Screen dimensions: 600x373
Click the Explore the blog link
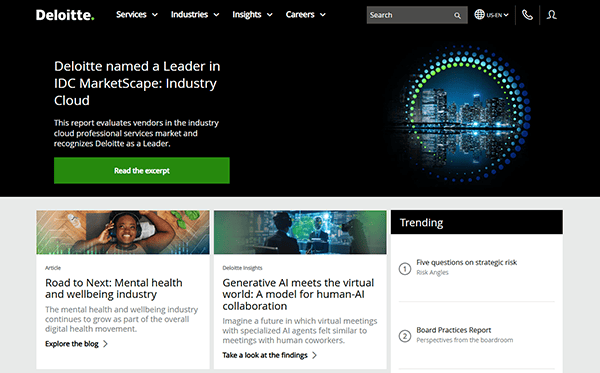pos(72,344)
